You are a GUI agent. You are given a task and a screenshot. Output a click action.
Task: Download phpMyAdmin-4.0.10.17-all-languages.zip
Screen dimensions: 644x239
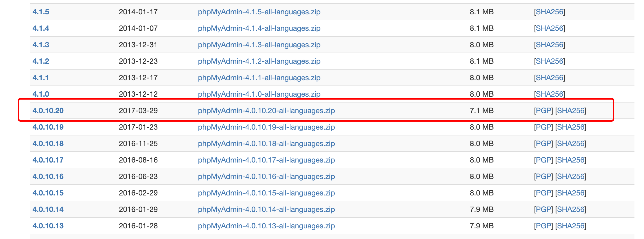(266, 160)
